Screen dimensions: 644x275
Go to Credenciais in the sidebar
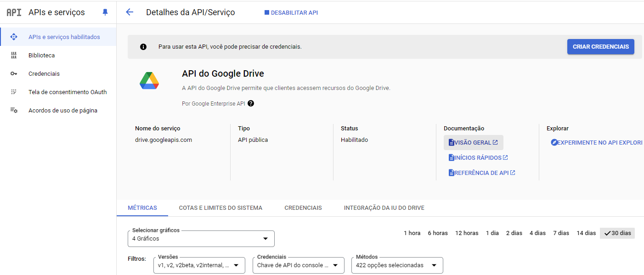(58, 73)
